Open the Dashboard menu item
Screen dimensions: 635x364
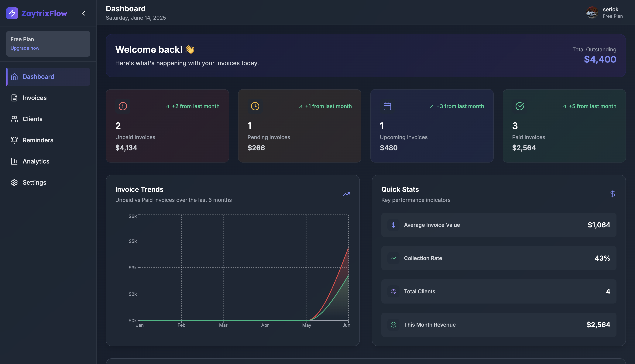point(38,77)
